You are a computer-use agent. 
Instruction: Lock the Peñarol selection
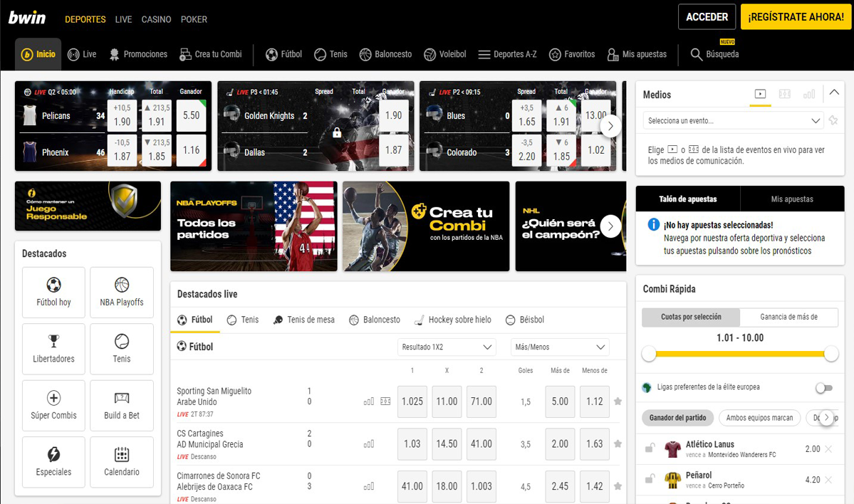(x=650, y=479)
